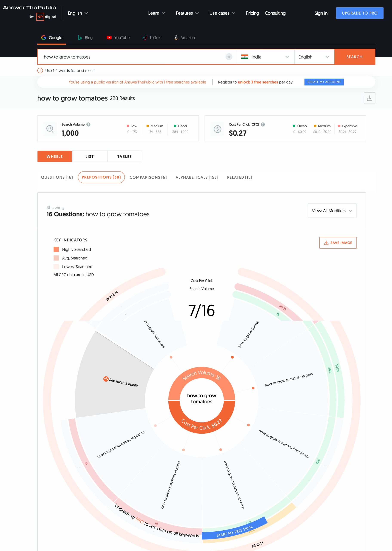Viewport: 392px width, 551px height.
Task: Click the search volume magnifier icon
Action: [50, 129]
